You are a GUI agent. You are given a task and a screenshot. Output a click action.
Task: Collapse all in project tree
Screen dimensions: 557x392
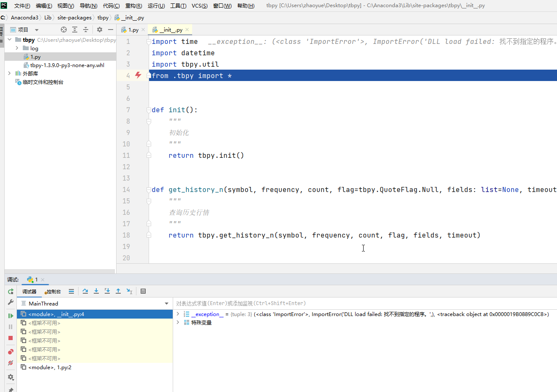[x=86, y=30]
